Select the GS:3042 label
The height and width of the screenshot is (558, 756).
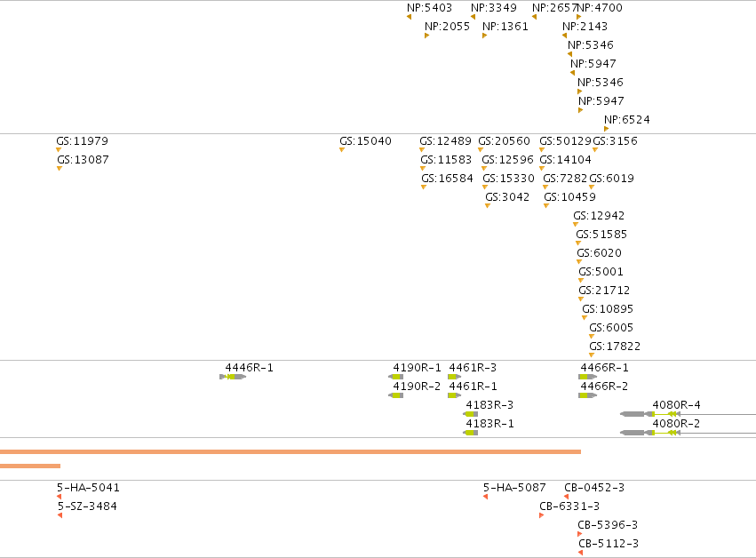[x=507, y=197]
